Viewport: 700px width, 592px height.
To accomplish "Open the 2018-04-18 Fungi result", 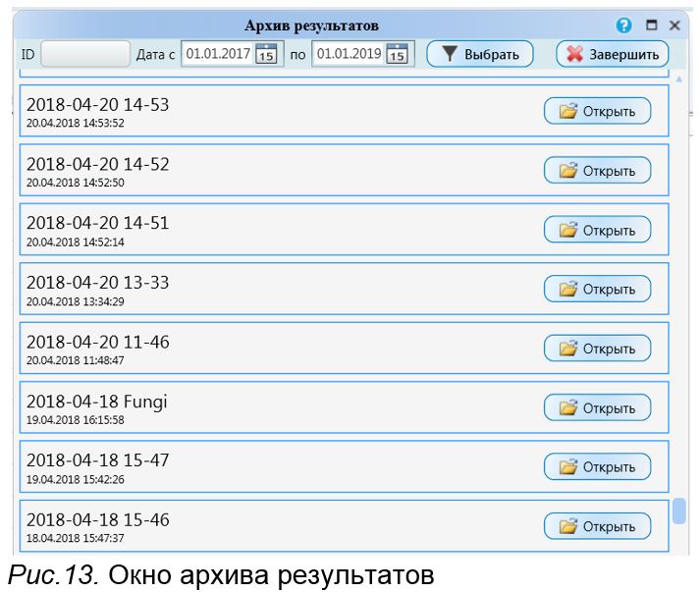I will click(597, 407).
